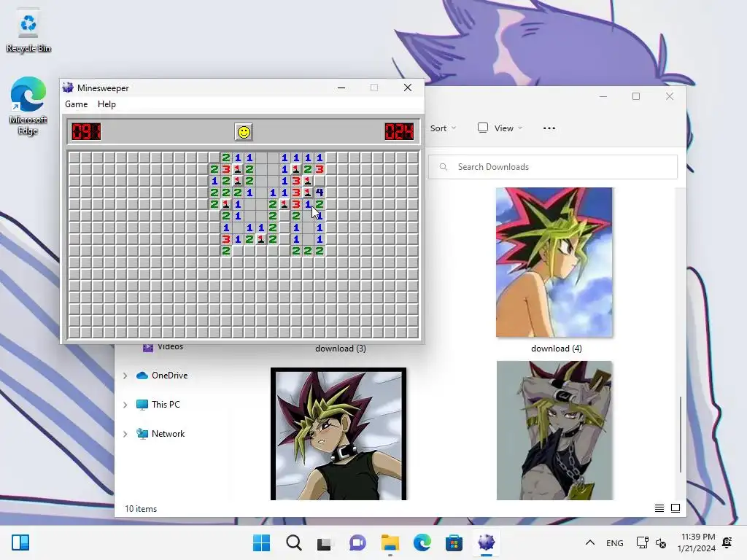Open the Sort dropdown in File Explorer

click(x=443, y=128)
